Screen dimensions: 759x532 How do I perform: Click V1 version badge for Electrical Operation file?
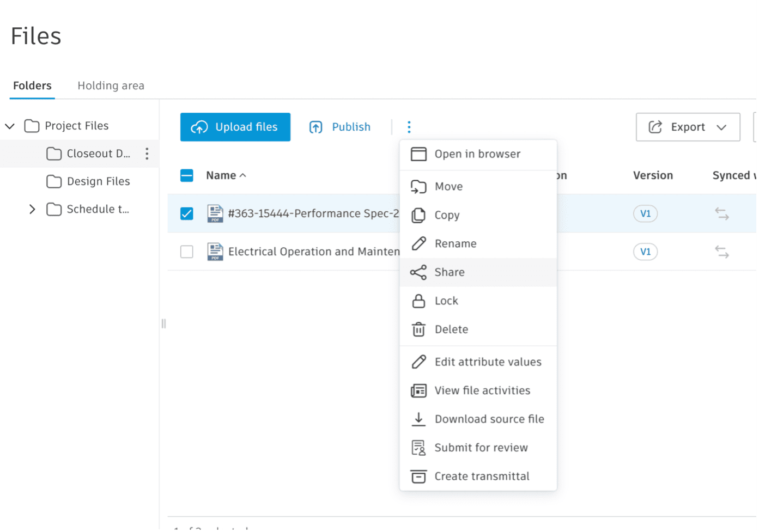pyautogui.click(x=645, y=252)
